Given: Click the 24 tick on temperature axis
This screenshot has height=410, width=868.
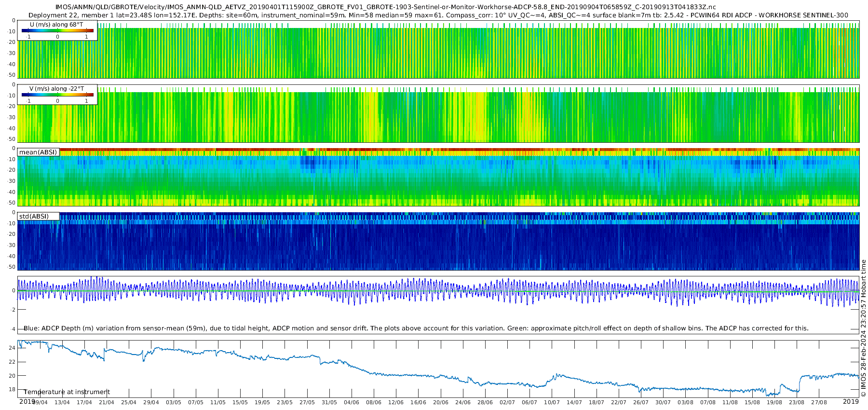Looking at the screenshot, I should tap(13, 348).
